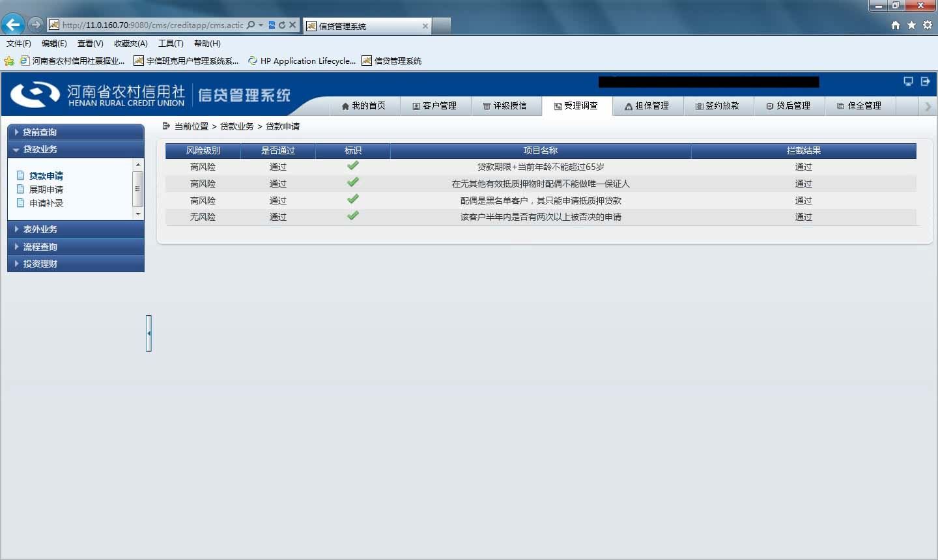This screenshot has width=938, height=560.
Task: Click green checkmark in 无风险 row
Action: coord(353,216)
